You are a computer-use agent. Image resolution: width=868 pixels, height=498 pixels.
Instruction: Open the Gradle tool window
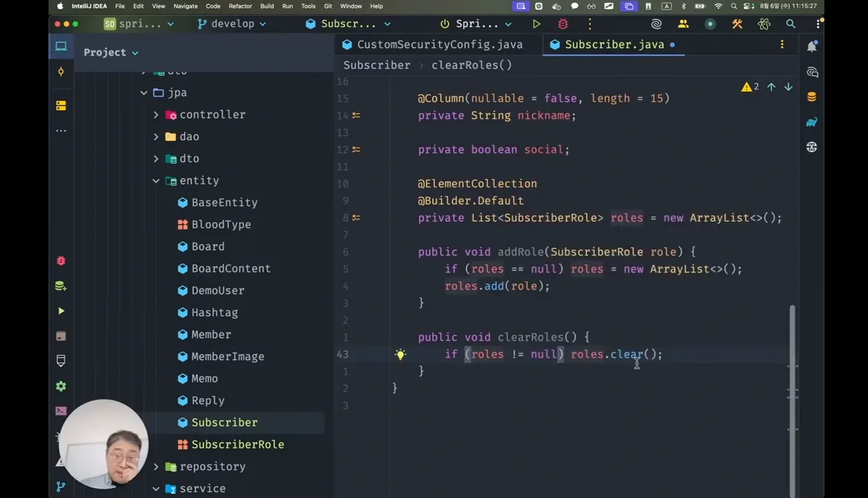[x=812, y=122]
